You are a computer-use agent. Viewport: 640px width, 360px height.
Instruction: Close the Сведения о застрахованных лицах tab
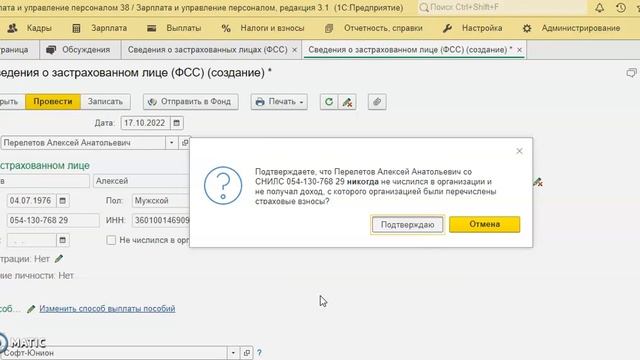click(x=294, y=50)
